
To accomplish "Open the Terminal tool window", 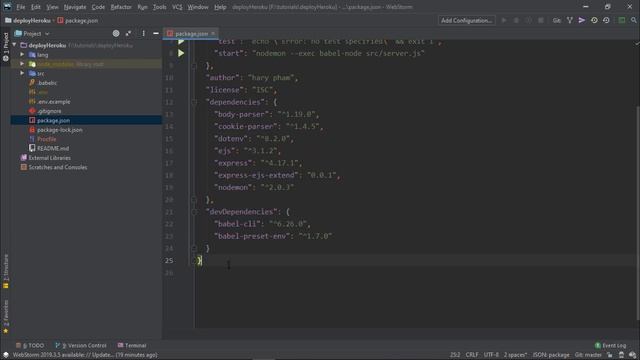I will click(132, 345).
